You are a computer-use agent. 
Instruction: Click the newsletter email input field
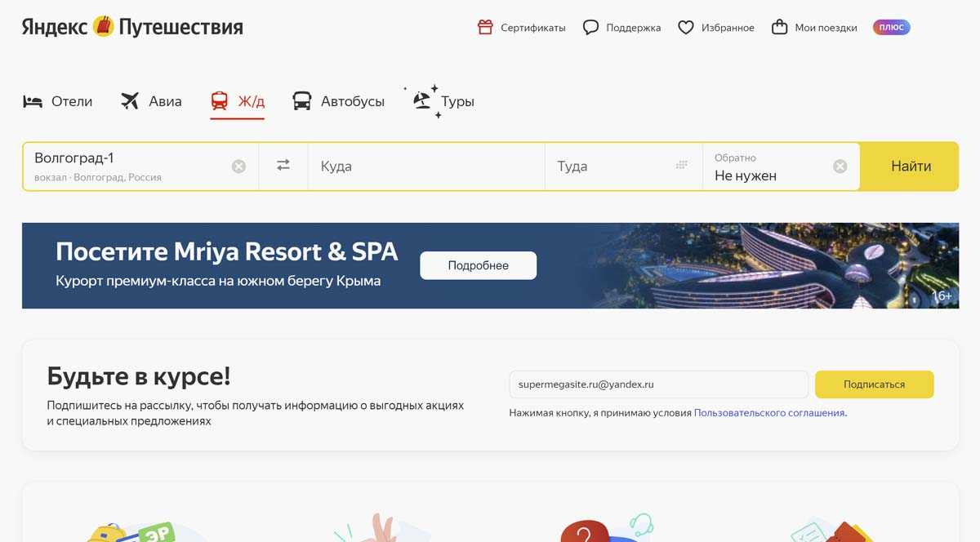point(658,384)
